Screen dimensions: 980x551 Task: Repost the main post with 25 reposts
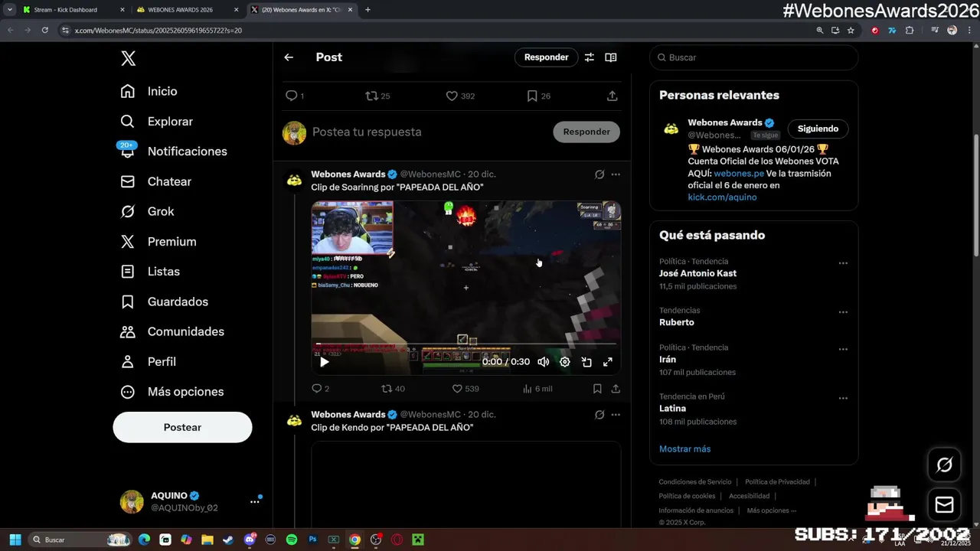pyautogui.click(x=372, y=96)
